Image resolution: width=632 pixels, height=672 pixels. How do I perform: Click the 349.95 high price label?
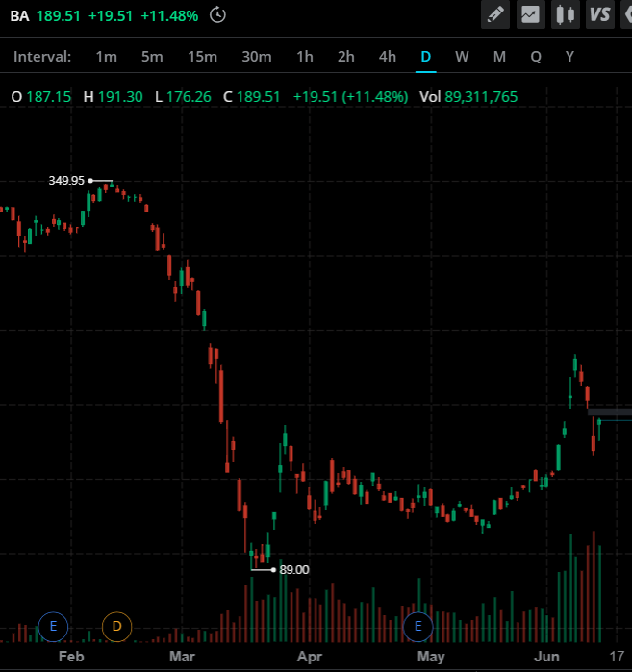coord(66,181)
